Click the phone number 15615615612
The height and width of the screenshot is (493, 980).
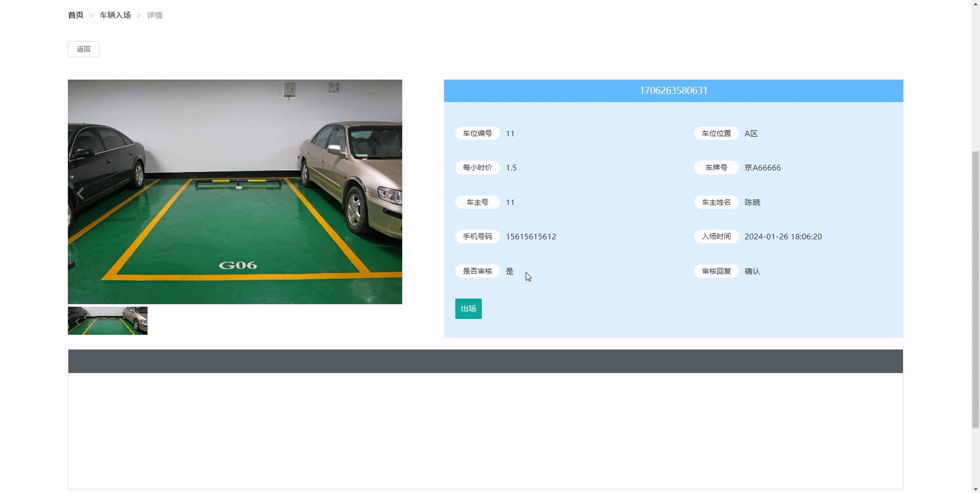tap(531, 236)
